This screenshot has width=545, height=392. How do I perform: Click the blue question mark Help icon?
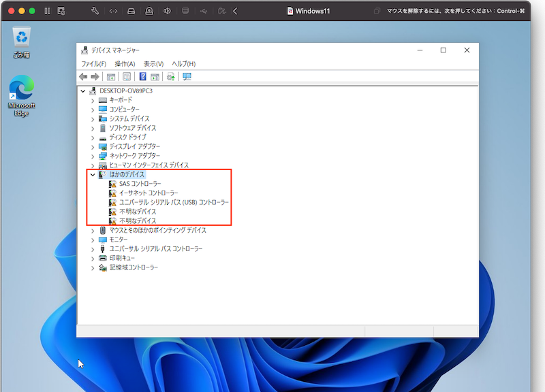(142, 76)
